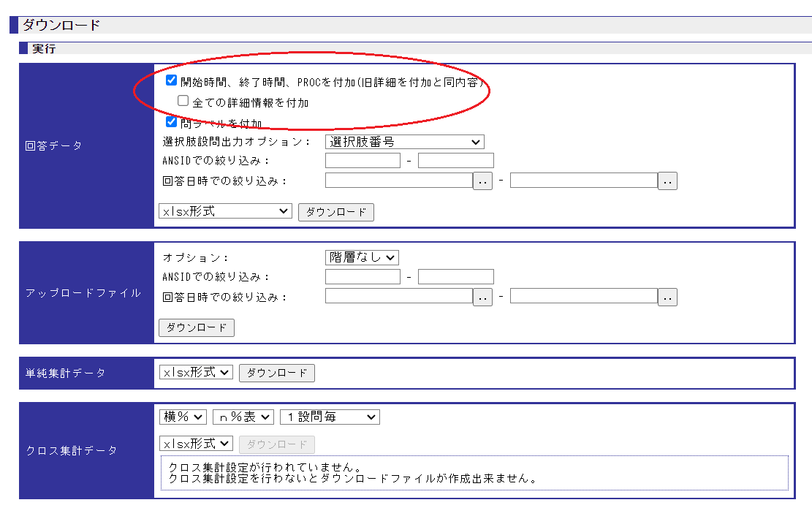Open xlsx形式 dropdown for クロス集計データ
The image size is (812, 508).
(x=196, y=444)
